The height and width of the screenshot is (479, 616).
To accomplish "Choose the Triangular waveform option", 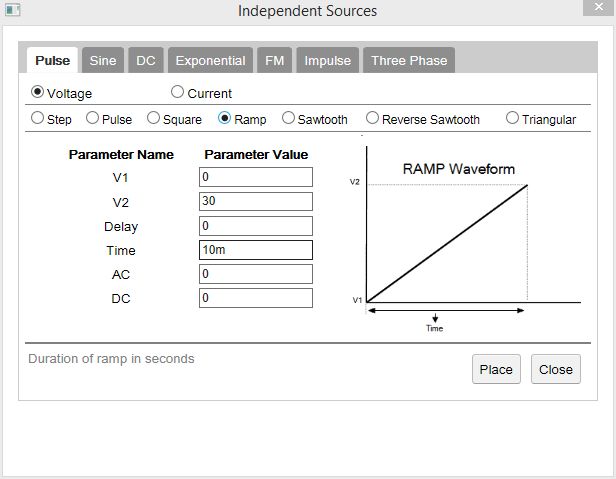I will (x=512, y=118).
